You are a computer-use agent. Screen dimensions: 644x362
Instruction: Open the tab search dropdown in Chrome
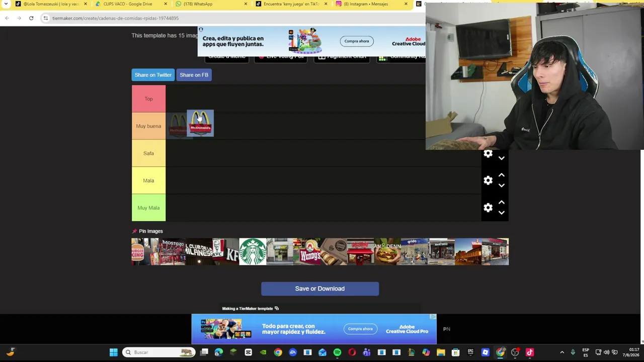(6, 4)
